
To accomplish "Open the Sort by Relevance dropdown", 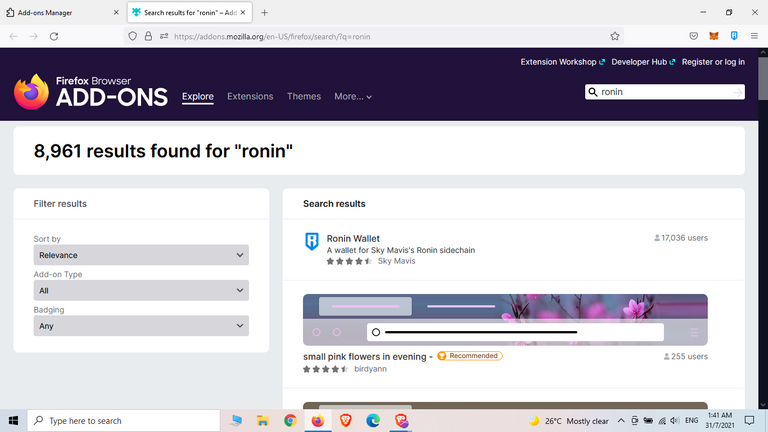I will [x=141, y=255].
